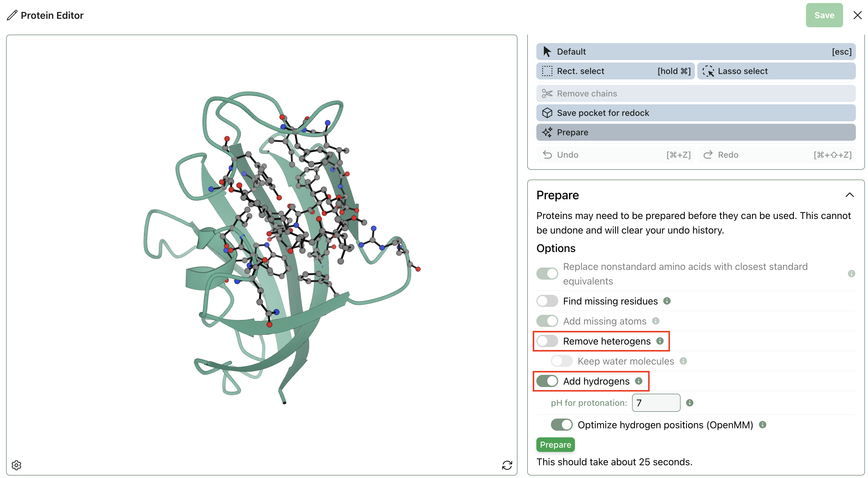Collapse the Prepare section chevron
Image resolution: width=868 pixels, height=478 pixels.
pyautogui.click(x=849, y=195)
